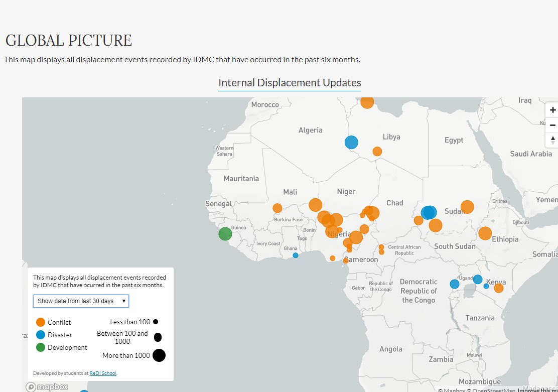The height and width of the screenshot is (392, 558).
Task: Select the small orange marker on the southern Nigeria coast
Action: 332,258
